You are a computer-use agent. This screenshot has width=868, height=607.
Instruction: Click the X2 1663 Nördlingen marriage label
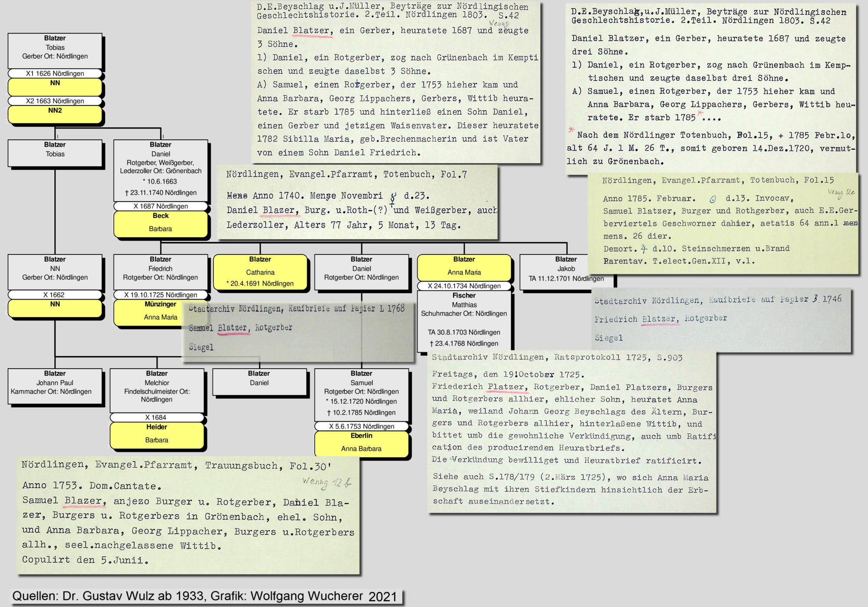tap(55, 101)
